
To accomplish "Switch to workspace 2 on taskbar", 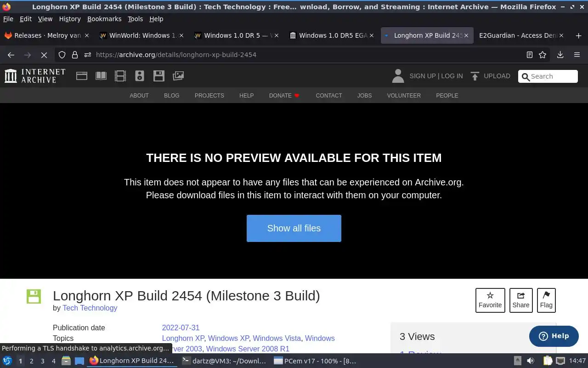I will pyautogui.click(x=31, y=361).
